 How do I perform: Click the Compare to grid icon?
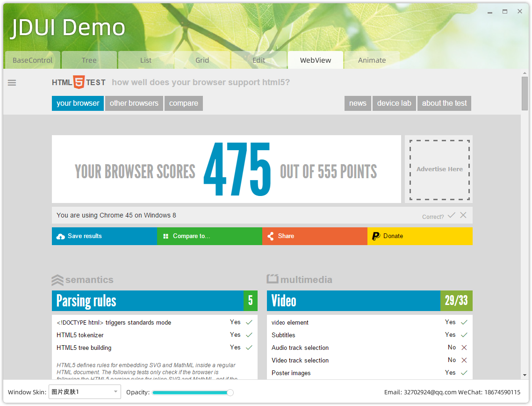[165, 236]
